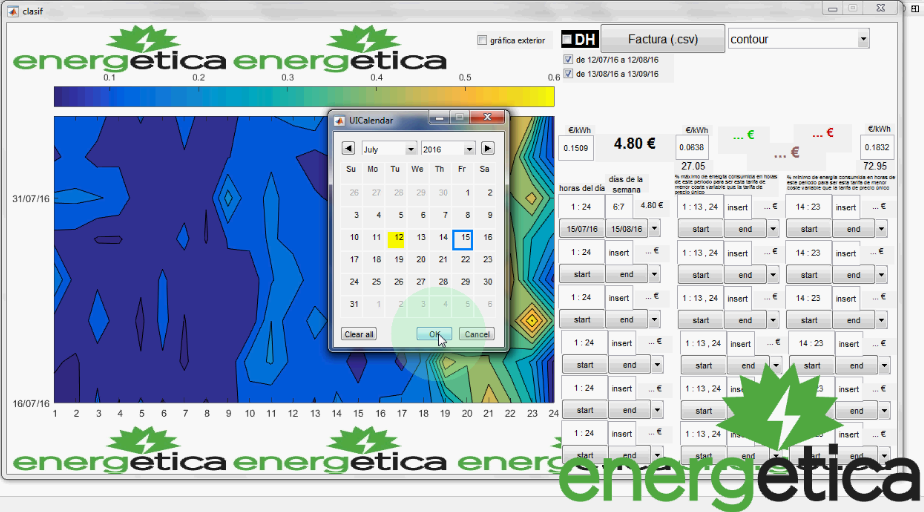Screen dimensions: 924x512
Task: Click the color bar gradient above plot
Action: click(x=304, y=97)
